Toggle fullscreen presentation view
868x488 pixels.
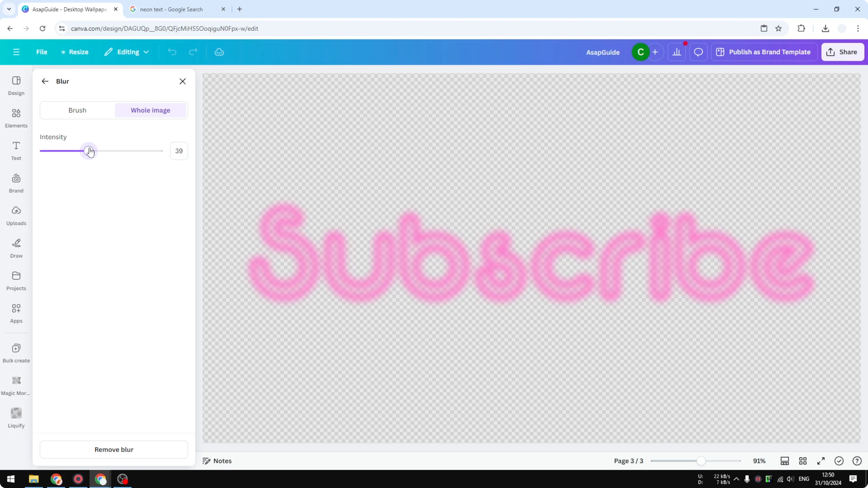coord(821,461)
